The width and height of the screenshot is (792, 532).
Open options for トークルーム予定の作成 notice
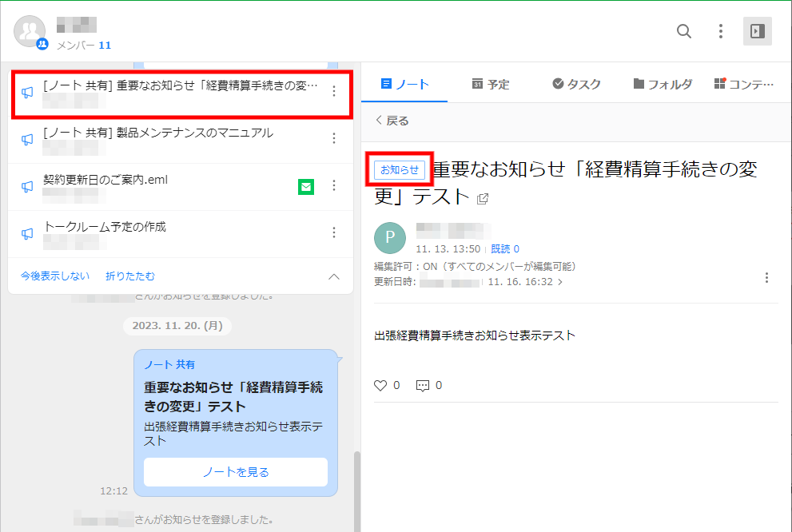tap(334, 232)
